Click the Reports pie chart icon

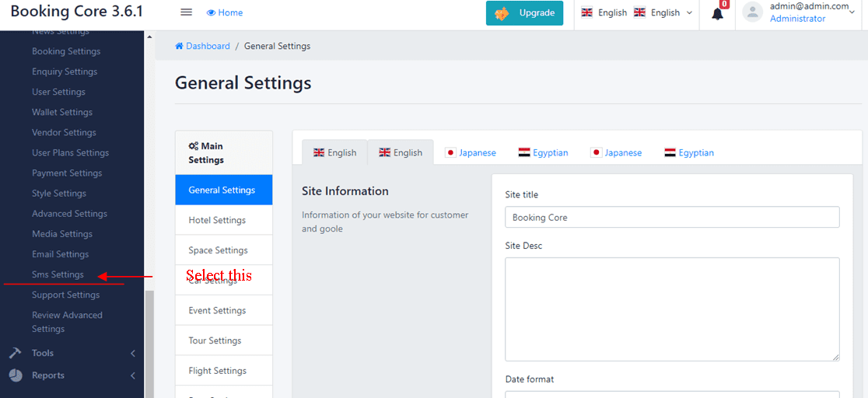pyautogui.click(x=16, y=375)
